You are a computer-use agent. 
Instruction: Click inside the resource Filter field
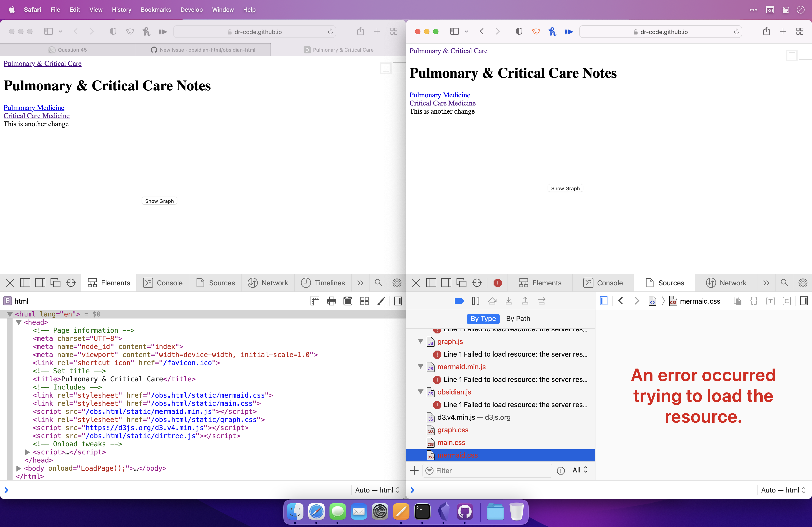[488, 470]
